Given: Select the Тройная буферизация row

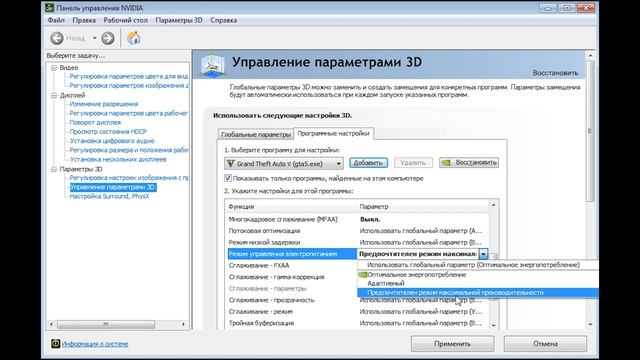Looking at the screenshot, I should [x=357, y=323].
